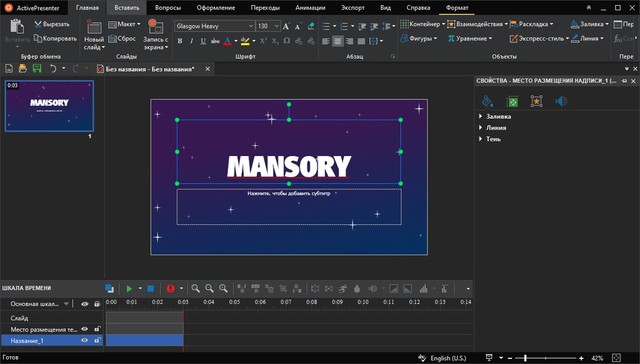Screen dimensions: 640x364
Task: Switch to the Оформление ribbon tab
Action: (x=216, y=8)
